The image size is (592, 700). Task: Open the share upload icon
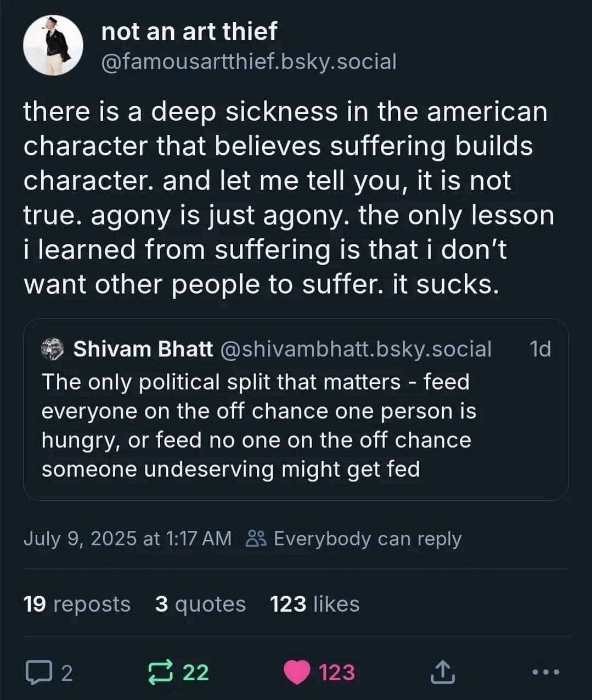click(443, 672)
